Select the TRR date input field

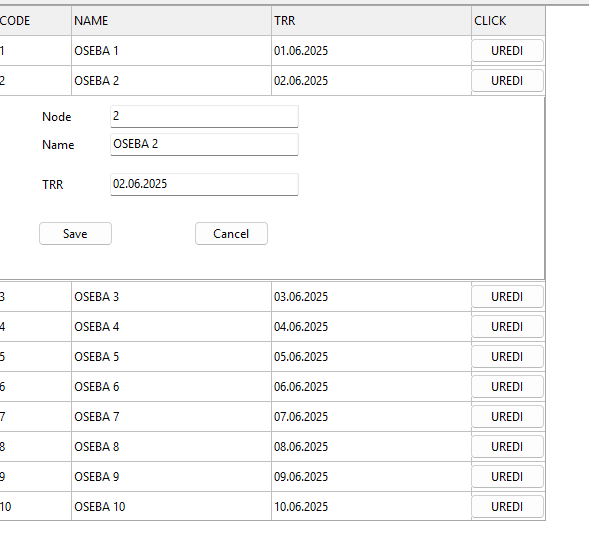click(x=204, y=184)
